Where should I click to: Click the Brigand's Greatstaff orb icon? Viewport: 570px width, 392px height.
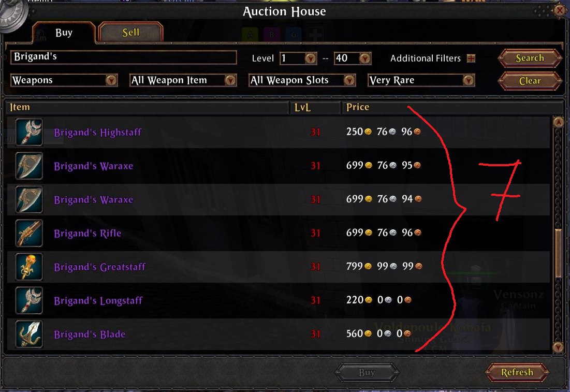[29, 267]
